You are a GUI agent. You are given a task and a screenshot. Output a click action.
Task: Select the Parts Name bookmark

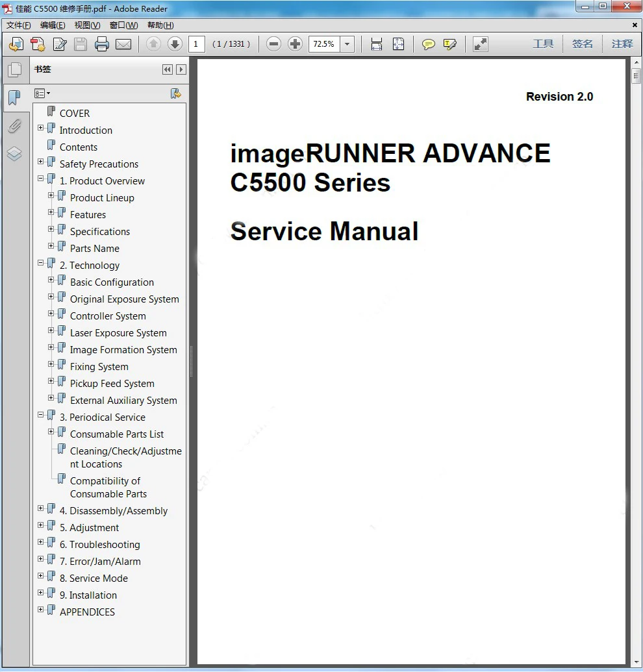pyautogui.click(x=95, y=249)
